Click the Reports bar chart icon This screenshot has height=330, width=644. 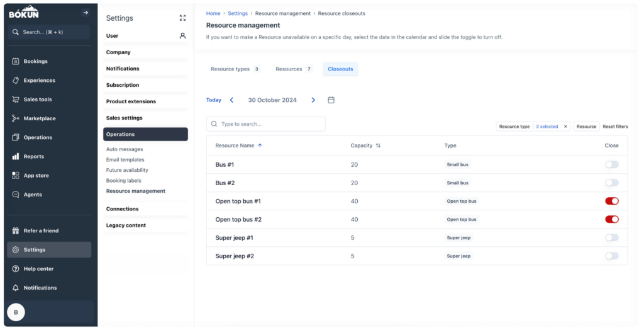pos(16,156)
